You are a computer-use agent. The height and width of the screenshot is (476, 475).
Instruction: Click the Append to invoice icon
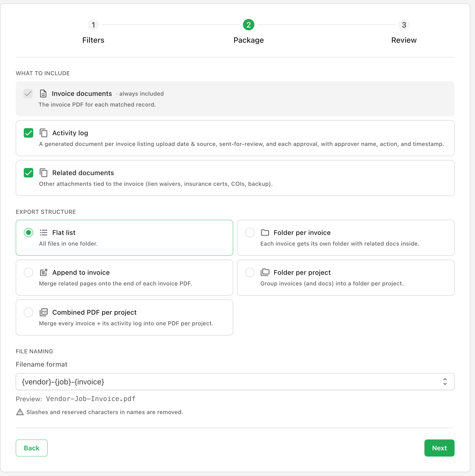click(x=43, y=272)
